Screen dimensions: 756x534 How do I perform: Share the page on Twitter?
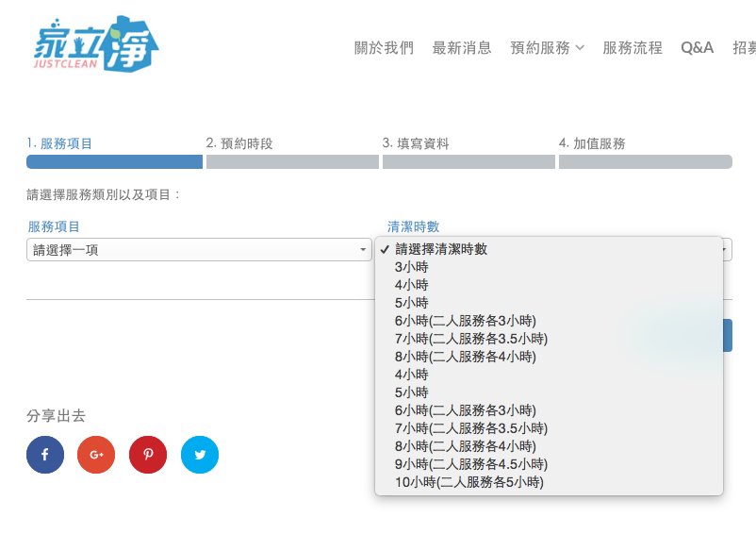tap(200, 455)
